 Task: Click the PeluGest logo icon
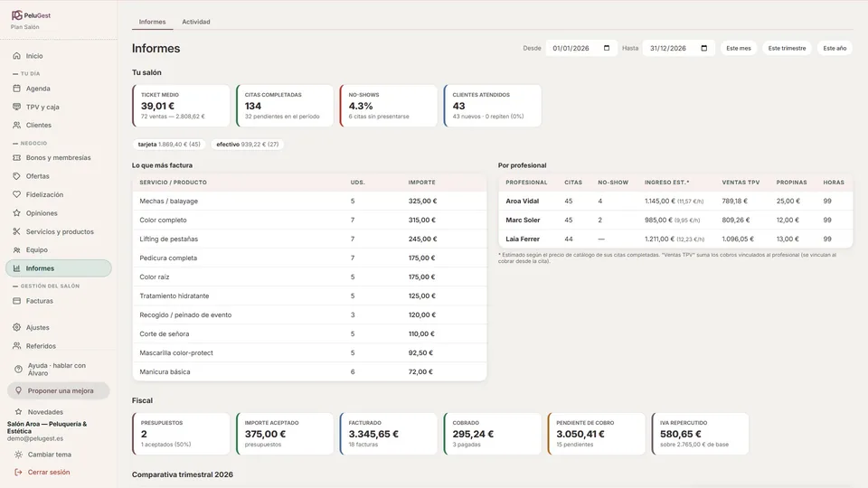tap(17, 15)
